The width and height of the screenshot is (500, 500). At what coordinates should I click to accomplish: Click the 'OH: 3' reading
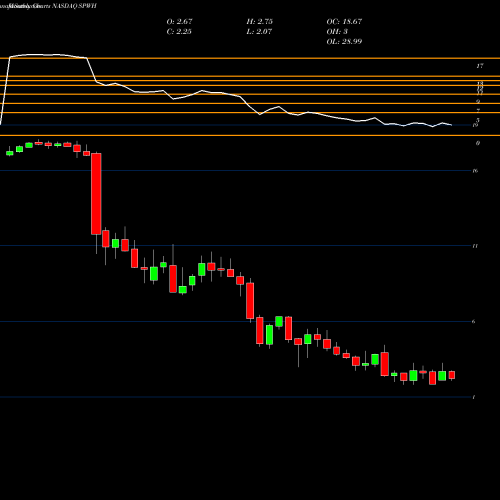click(337, 31)
